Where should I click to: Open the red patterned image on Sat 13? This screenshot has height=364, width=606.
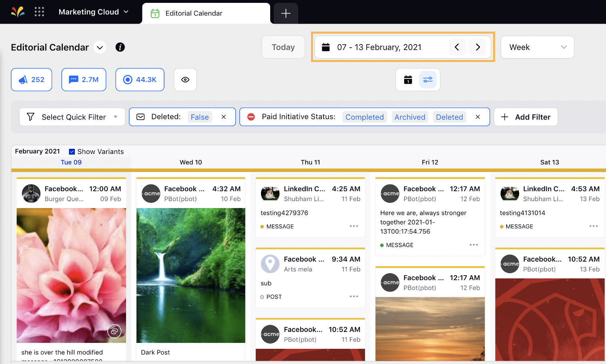550,320
